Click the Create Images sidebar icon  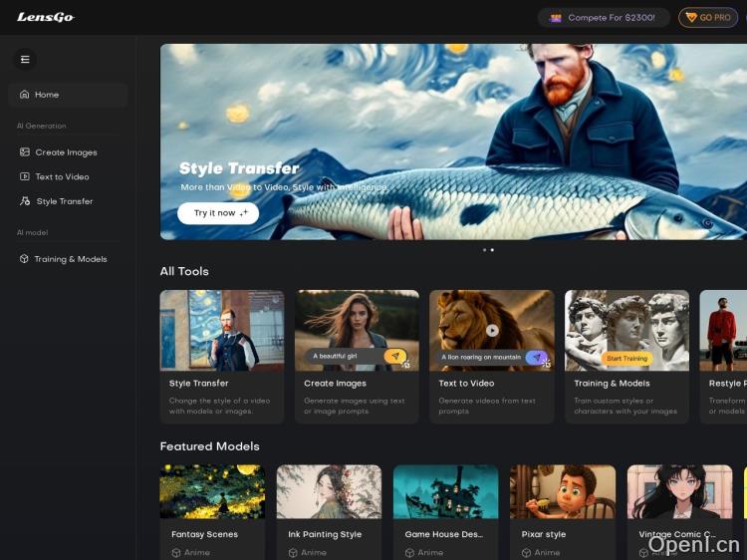tap(25, 152)
